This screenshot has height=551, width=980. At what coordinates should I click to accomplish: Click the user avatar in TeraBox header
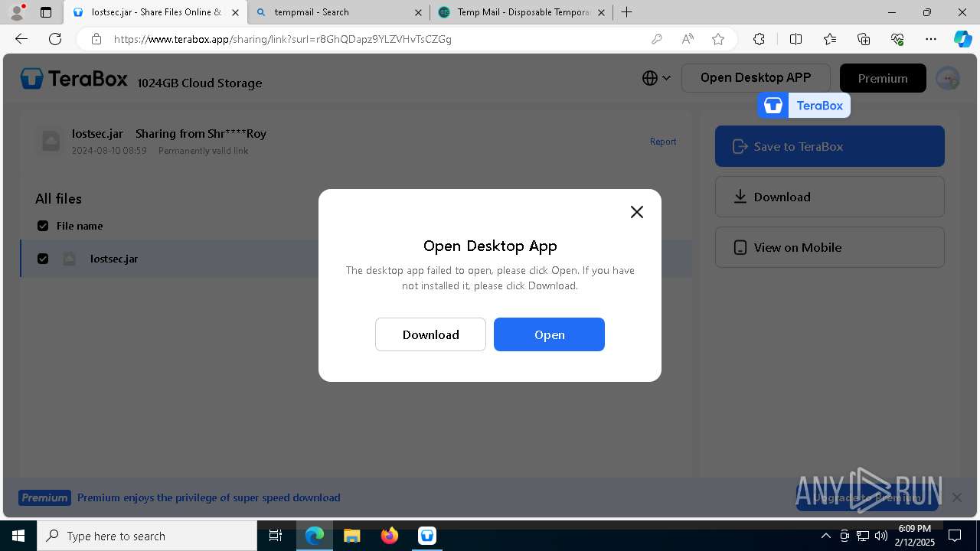948,78
